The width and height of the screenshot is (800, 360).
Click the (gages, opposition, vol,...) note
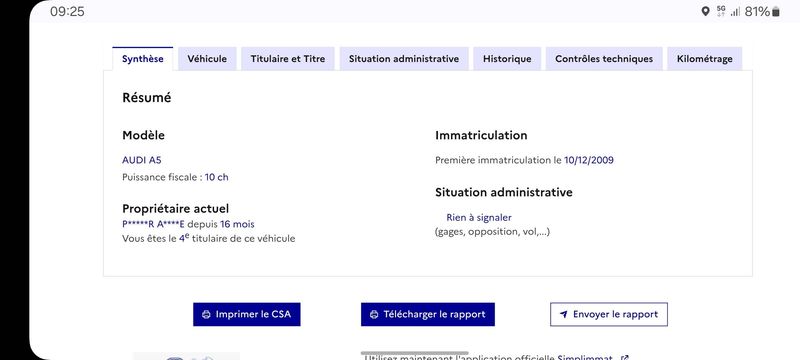pos(492,232)
